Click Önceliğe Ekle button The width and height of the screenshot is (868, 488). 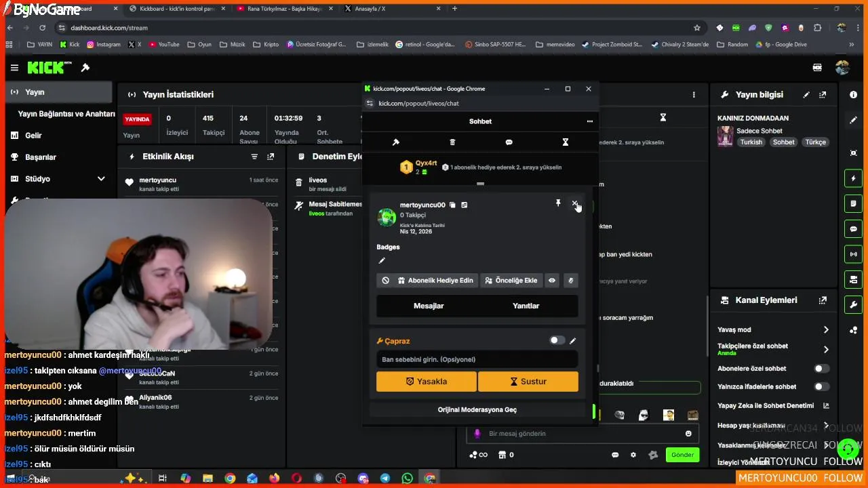pyautogui.click(x=511, y=281)
